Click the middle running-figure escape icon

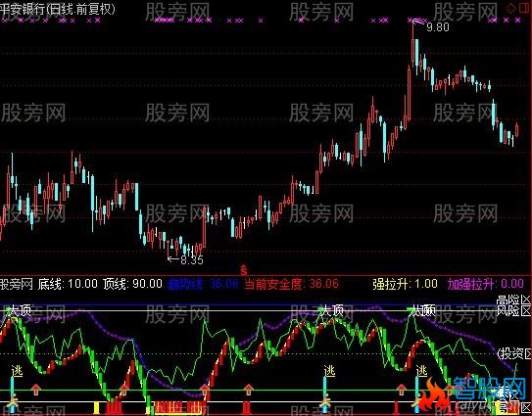[325, 401]
